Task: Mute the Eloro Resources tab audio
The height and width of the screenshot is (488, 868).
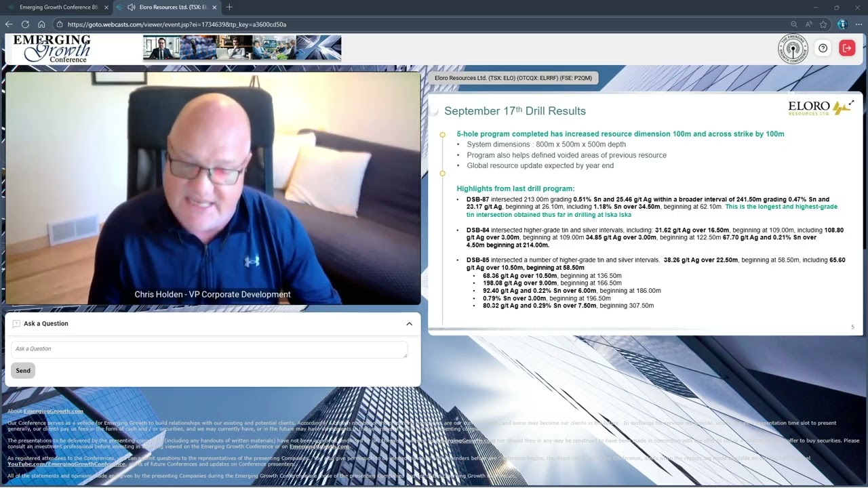Action: [130, 7]
